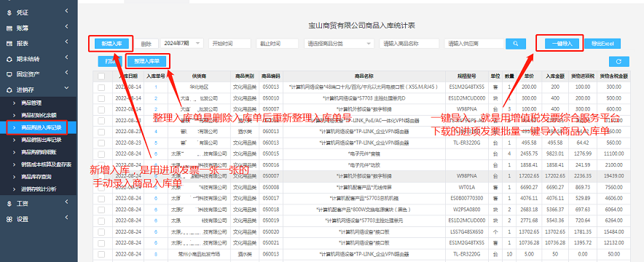Click the blue refresh icon button

pyautogui.click(x=619, y=62)
